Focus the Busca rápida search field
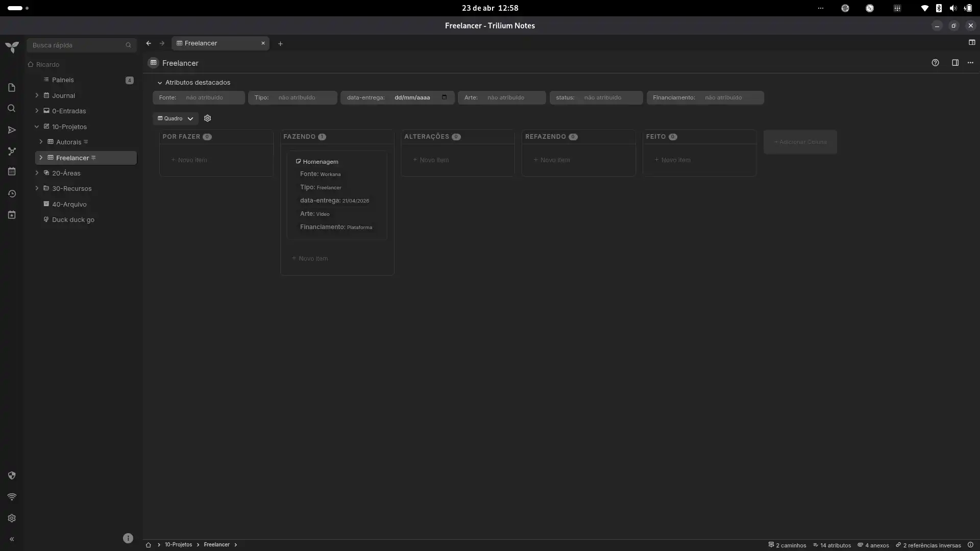This screenshot has width=980, height=551. pos(82,45)
